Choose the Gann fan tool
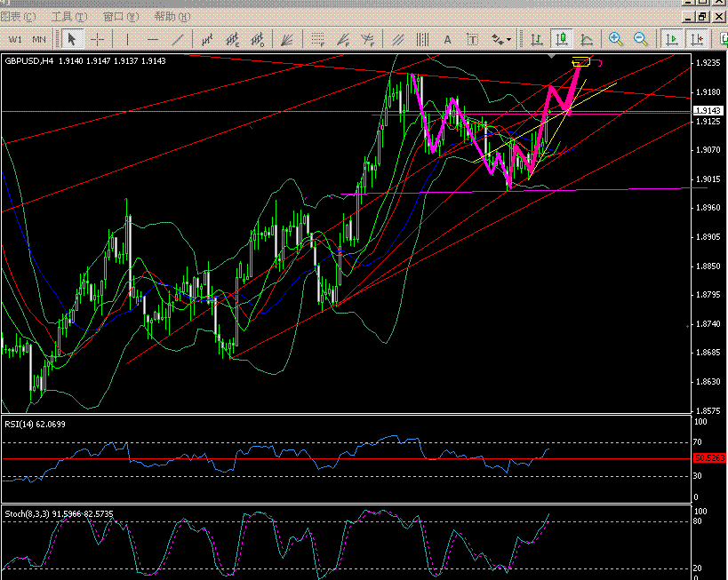Viewport: 728px width, 580px height. click(x=286, y=39)
